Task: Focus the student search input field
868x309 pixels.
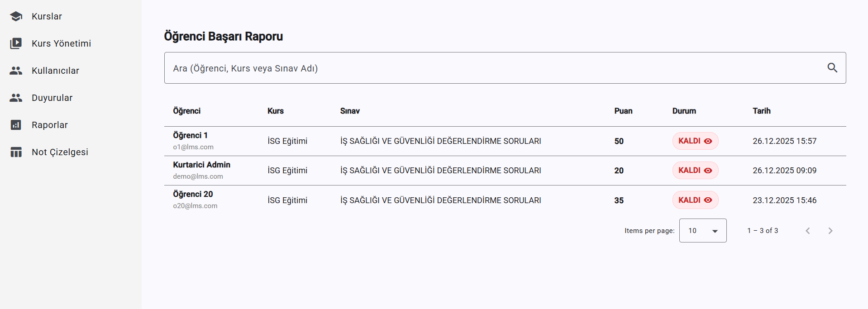Action: 493,68
